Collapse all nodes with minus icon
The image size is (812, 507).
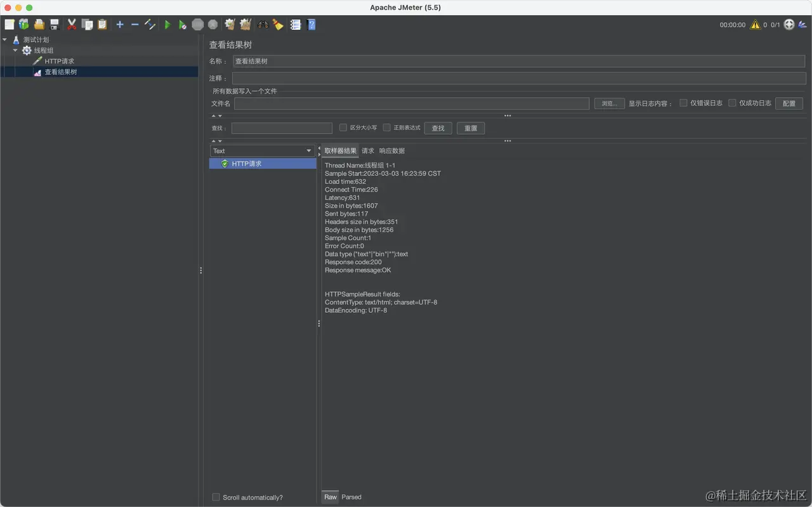[134, 25]
